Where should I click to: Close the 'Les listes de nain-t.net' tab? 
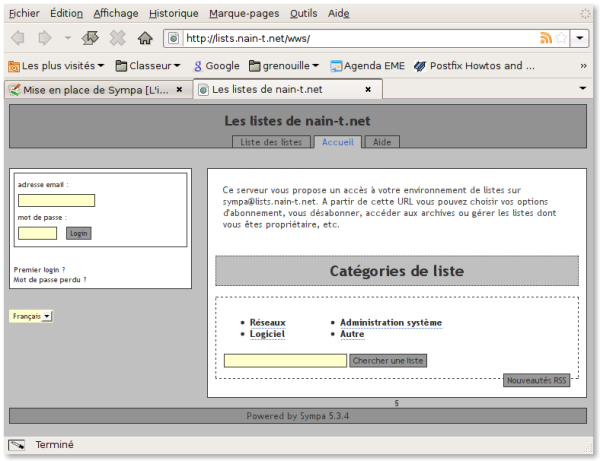(x=368, y=89)
